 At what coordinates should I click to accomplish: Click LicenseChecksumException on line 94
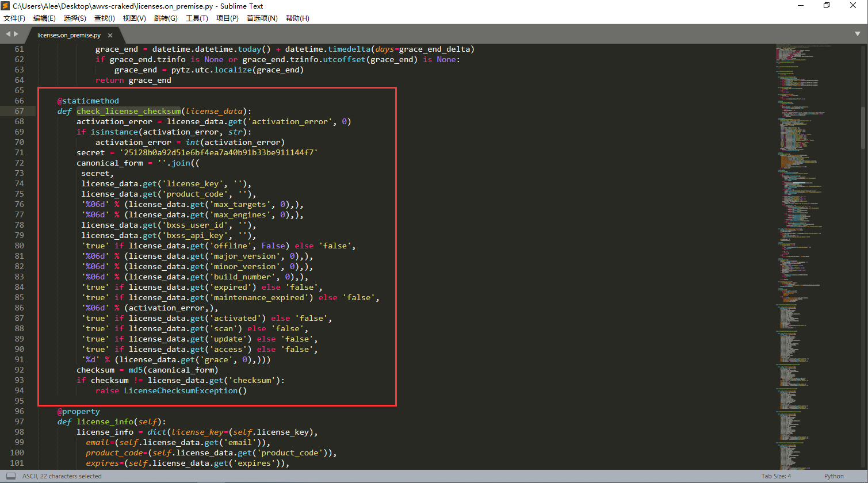point(181,390)
